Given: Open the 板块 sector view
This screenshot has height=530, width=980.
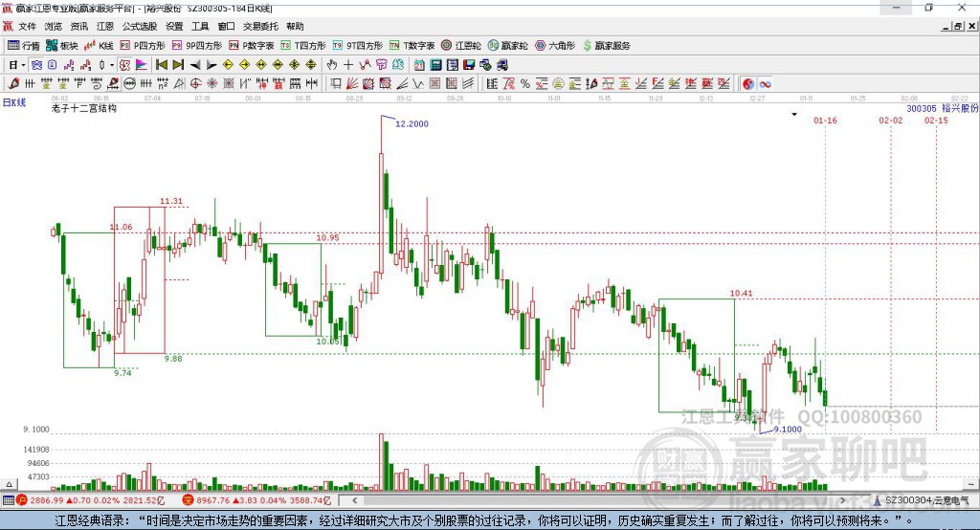Looking at the screenshot, I should (62, 46).
